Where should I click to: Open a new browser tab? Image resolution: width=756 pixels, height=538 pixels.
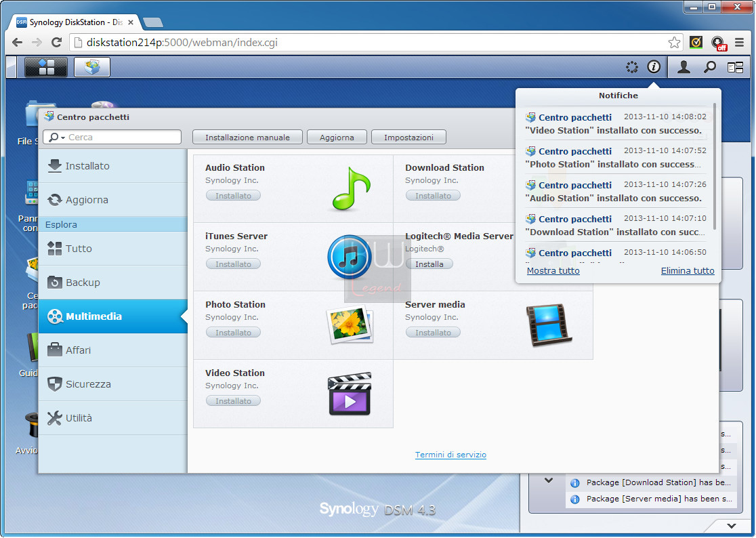(153, 22)
